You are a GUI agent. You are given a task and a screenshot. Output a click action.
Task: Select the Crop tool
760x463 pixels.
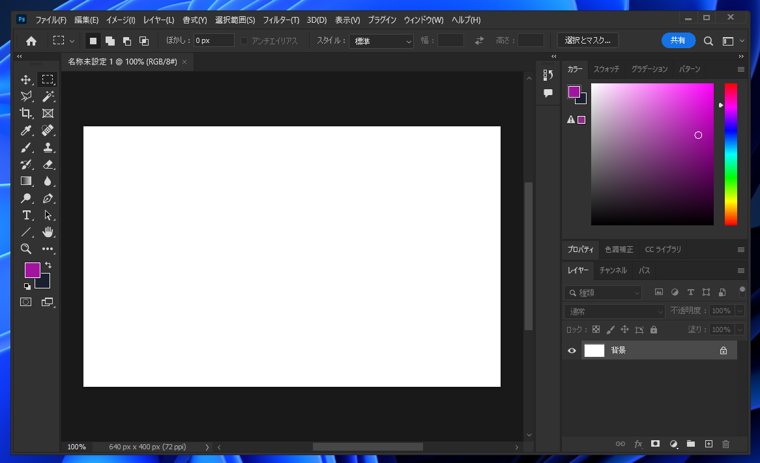tap(26, 113)
